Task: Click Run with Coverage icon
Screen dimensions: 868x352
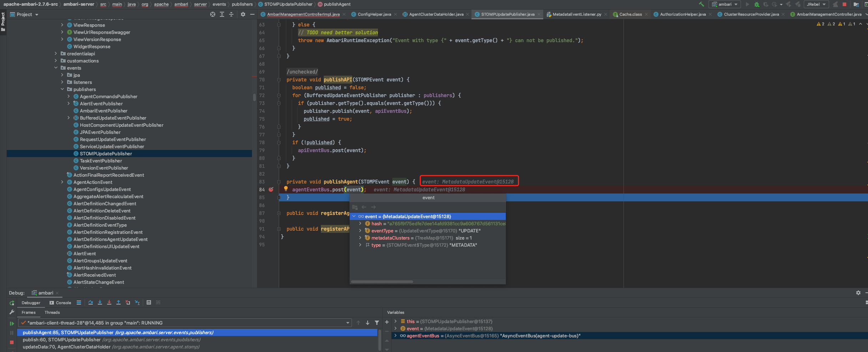Action: (x=766, y=4)
